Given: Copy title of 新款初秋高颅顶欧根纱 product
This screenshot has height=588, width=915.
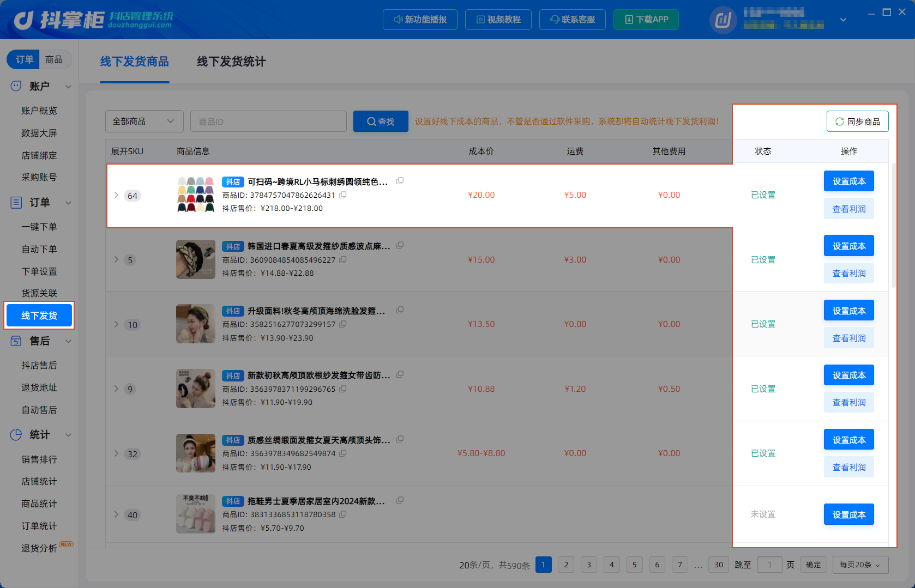Looking at the screenshot, I should coord(400,374).
